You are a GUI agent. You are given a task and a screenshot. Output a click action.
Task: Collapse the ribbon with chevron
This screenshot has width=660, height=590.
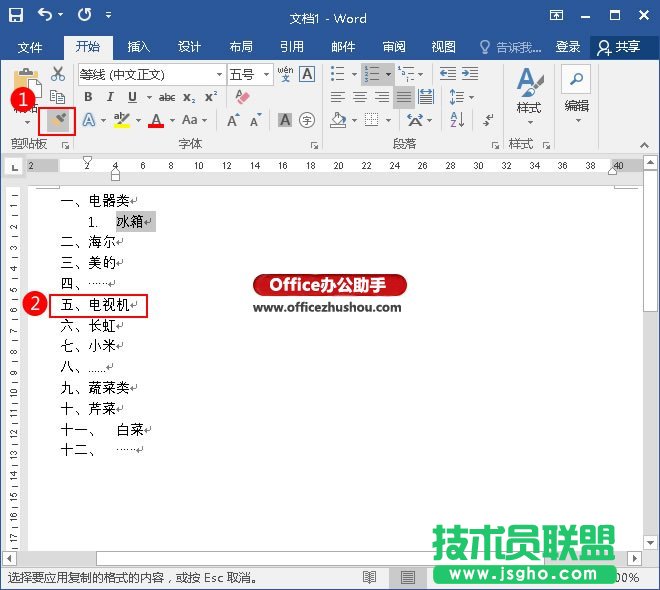coord(644,145)
